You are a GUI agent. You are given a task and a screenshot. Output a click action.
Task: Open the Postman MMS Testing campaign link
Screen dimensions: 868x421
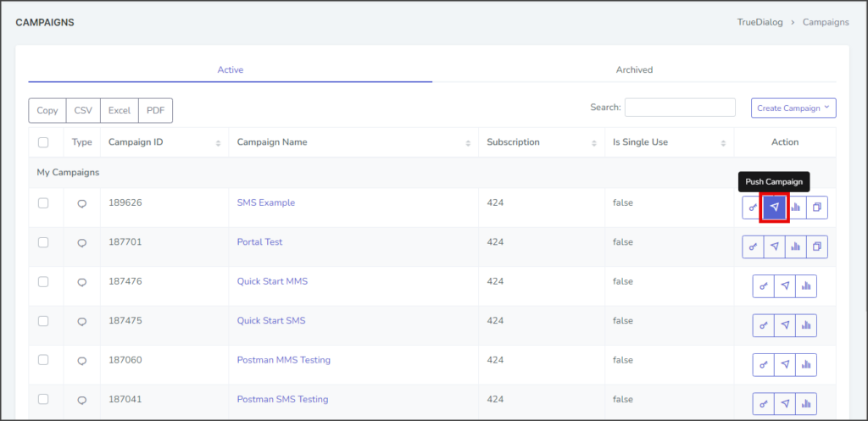[283, 360]
